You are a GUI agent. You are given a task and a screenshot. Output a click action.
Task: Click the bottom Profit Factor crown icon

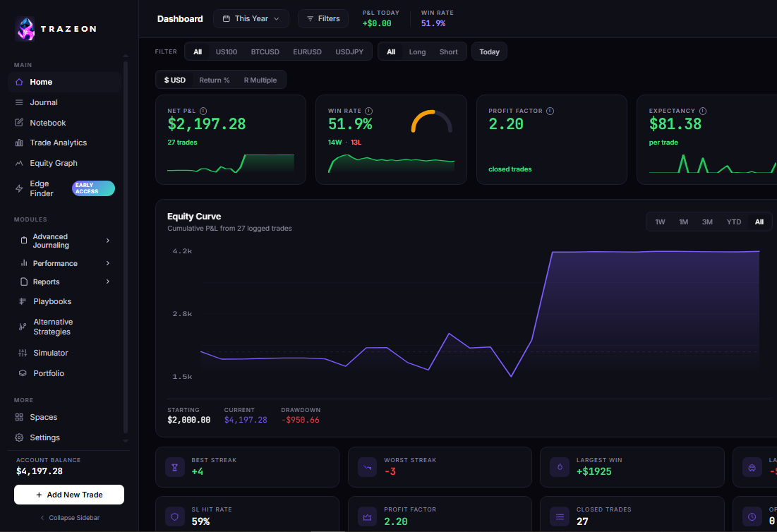[x=367, y=516]
